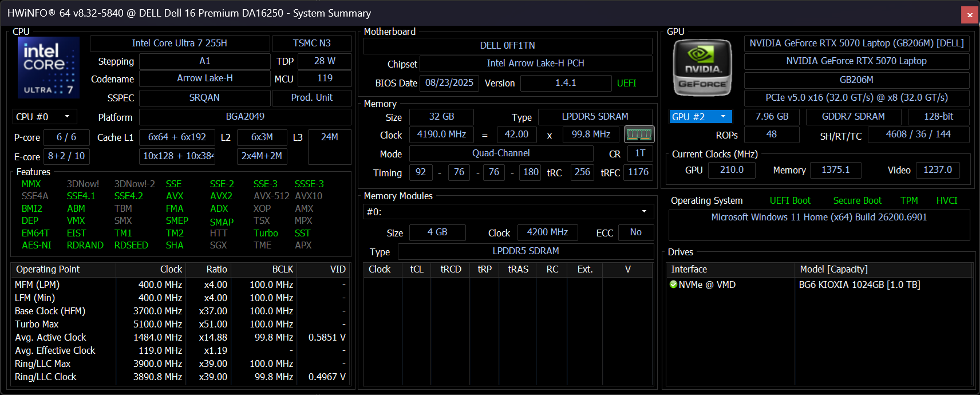
Task: Click the Model [Capacity] column header
Action: click(833, 269)
